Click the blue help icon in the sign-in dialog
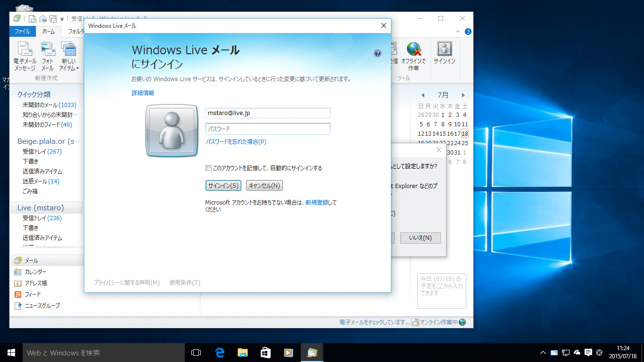Image resolution: width=644 pixels, height=362 pixels. 377,53
